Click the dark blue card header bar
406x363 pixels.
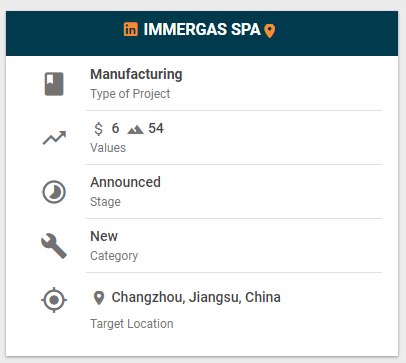[x=202, y=33]
